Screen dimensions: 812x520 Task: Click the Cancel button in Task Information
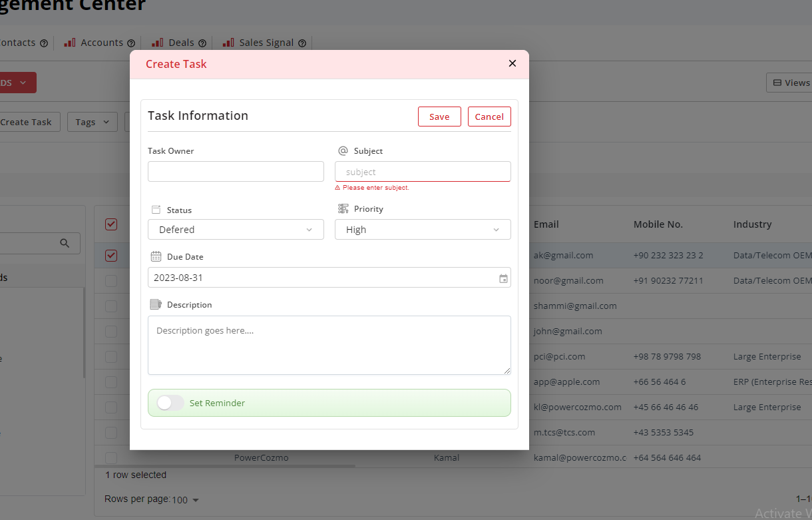tap(489, 117)
